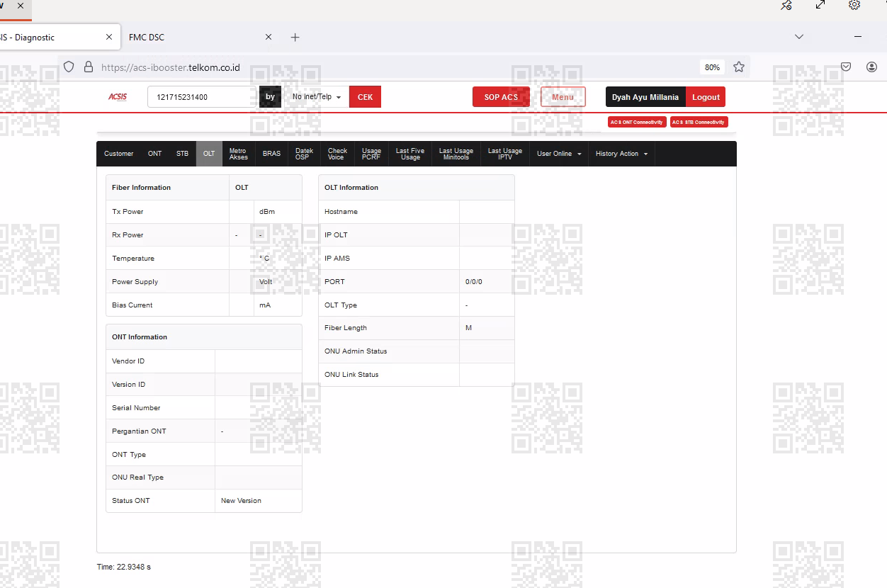
Task: Click the 'Temperature' row label
Action: point(133,259)
